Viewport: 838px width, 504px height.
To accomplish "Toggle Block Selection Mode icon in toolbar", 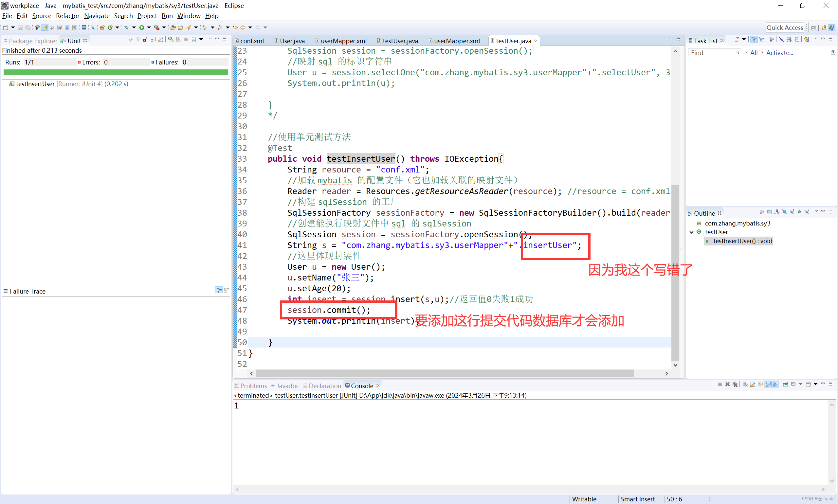I will tap(67, 27).
